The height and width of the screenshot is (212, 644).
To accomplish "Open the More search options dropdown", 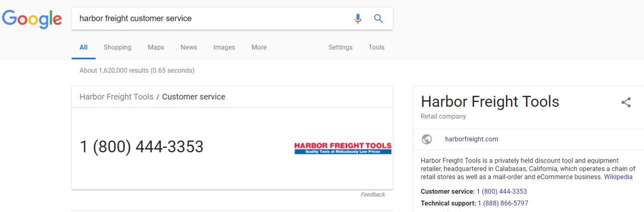I will [x=259, y=47].
